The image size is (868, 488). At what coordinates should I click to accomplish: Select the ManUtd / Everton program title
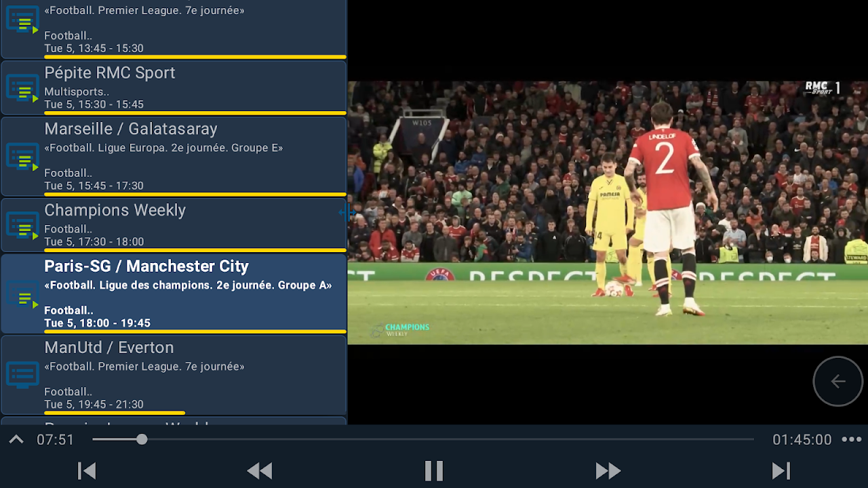(x=109, y=348)
